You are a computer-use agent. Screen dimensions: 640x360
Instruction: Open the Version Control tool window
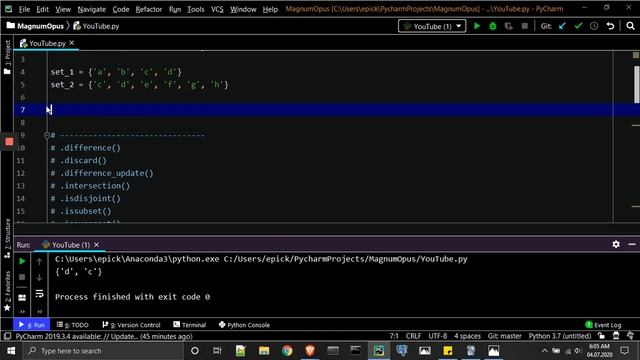pyautogui.click(x=131, y=325)
